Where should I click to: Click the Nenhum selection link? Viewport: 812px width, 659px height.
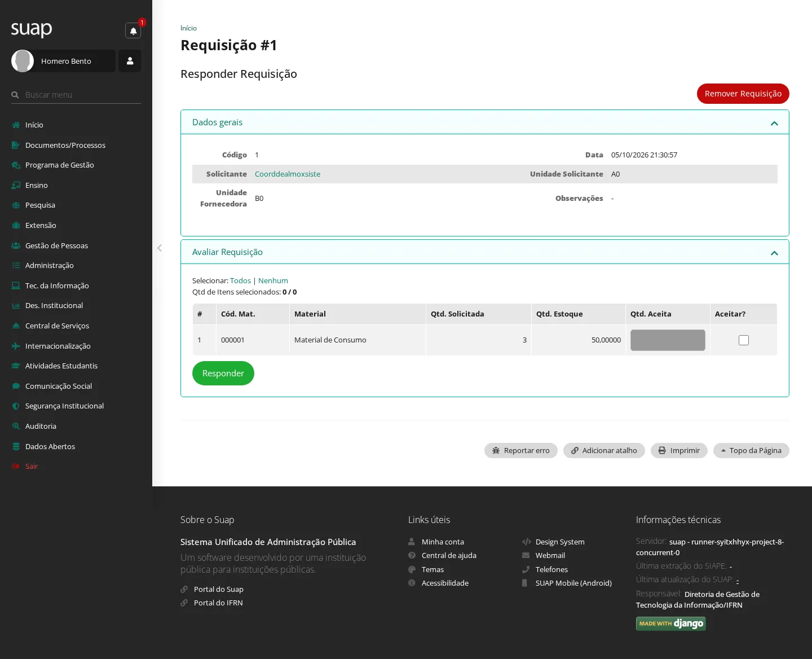click(273, 280)
